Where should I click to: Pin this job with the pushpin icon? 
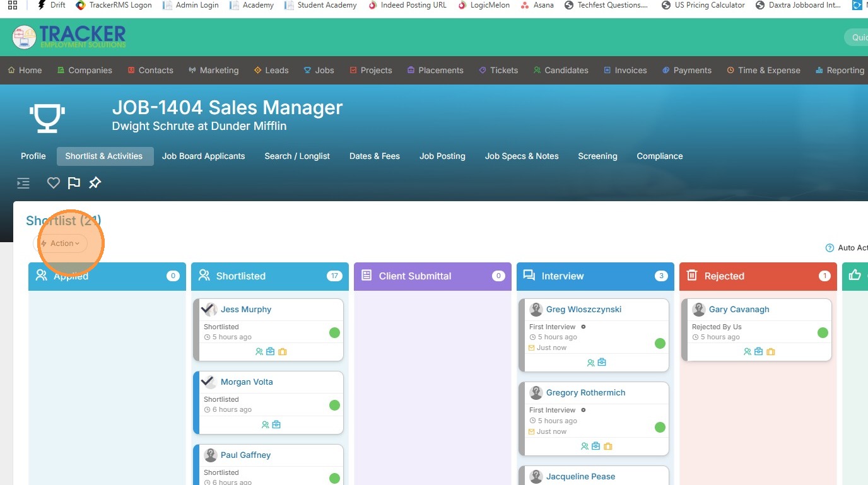tap(95, 183)
